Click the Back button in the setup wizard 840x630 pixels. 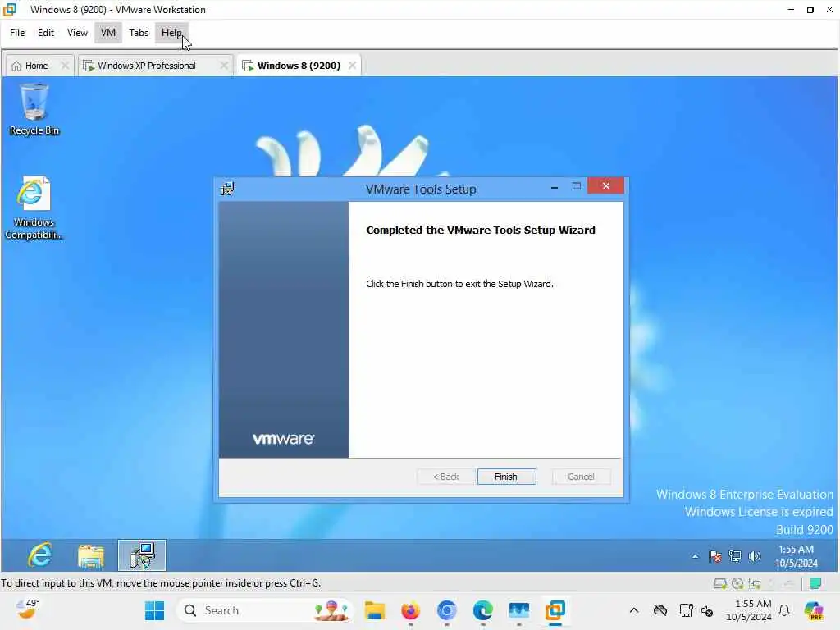tap(445, 477)
